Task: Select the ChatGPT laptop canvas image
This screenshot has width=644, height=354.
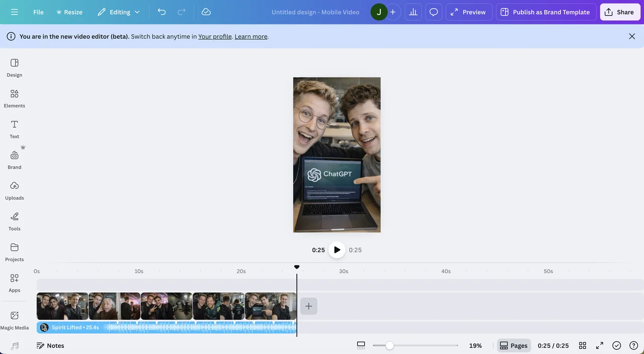Action: coord(337,155)
